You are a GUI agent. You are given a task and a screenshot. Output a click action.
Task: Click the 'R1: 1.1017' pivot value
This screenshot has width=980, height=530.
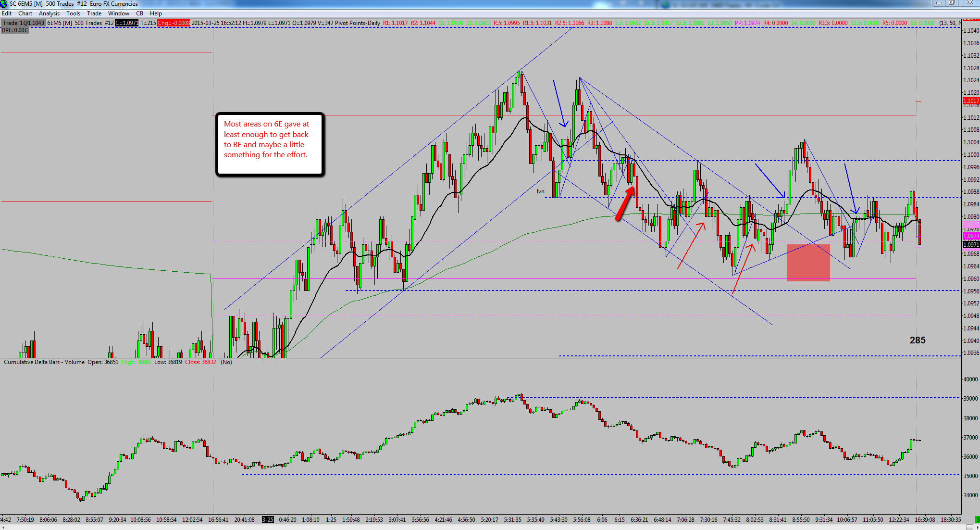(x=395, y=23)
